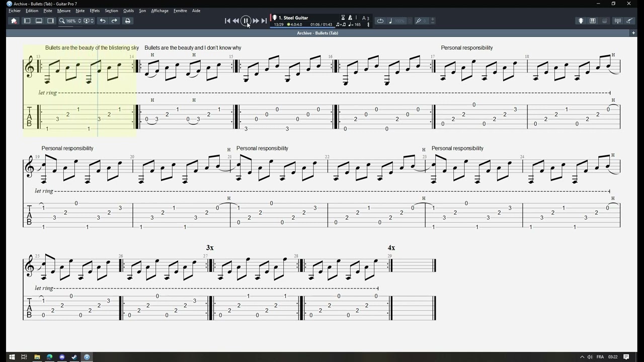Rewind to previous bar
644x362 pixels.
(x=235, y=21)
